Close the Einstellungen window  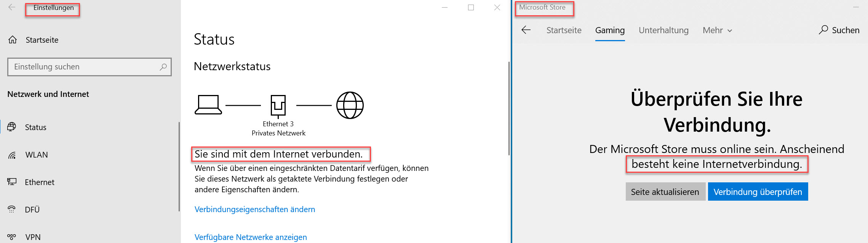point(497,8)
